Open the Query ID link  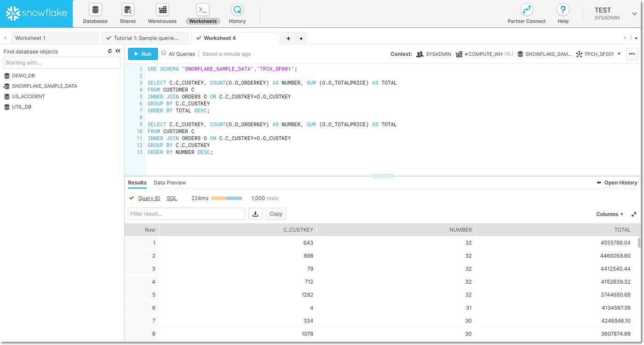click(x=149, y=198)
